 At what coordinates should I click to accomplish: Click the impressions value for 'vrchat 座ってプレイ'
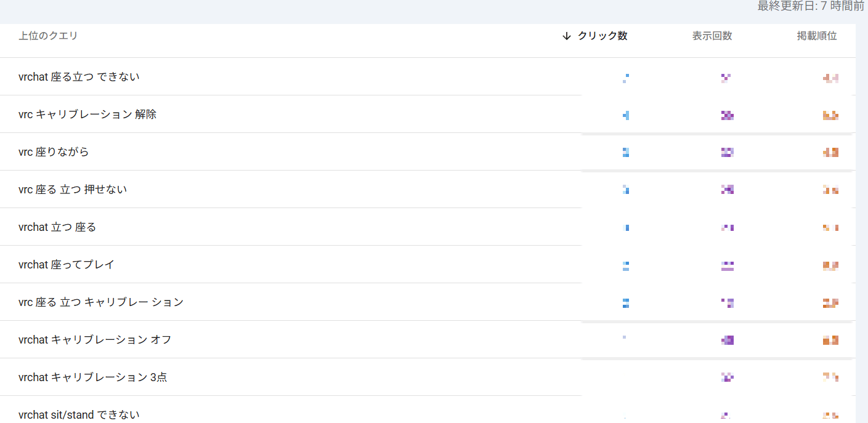tap(727, 266)
